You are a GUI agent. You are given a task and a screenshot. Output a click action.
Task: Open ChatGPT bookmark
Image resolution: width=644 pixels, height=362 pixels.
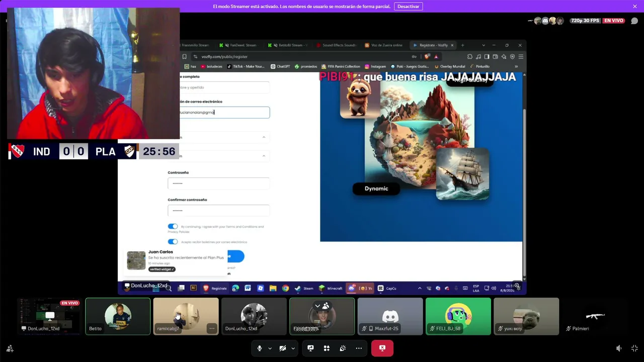click(x=281, y=66)
